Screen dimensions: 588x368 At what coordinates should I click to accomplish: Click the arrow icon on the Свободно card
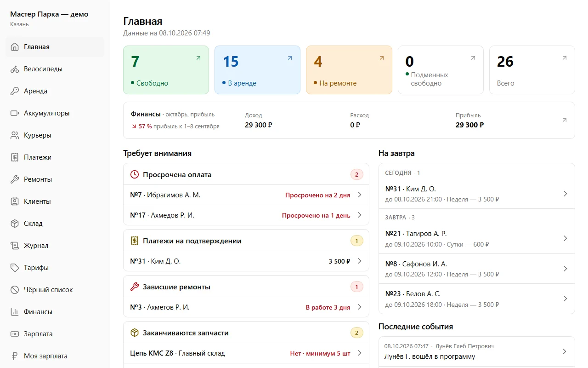click(198, 58)
